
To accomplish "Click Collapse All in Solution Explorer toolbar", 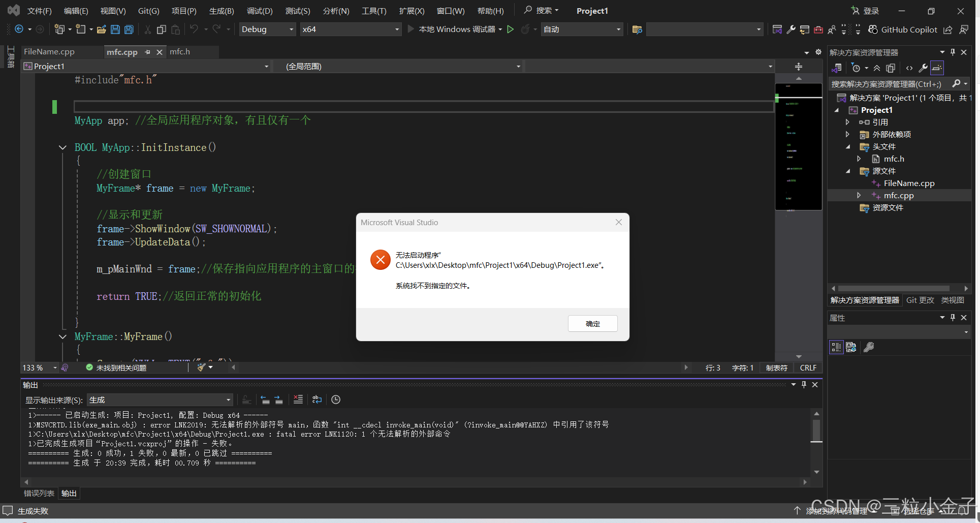I will (x=877, y=68).
